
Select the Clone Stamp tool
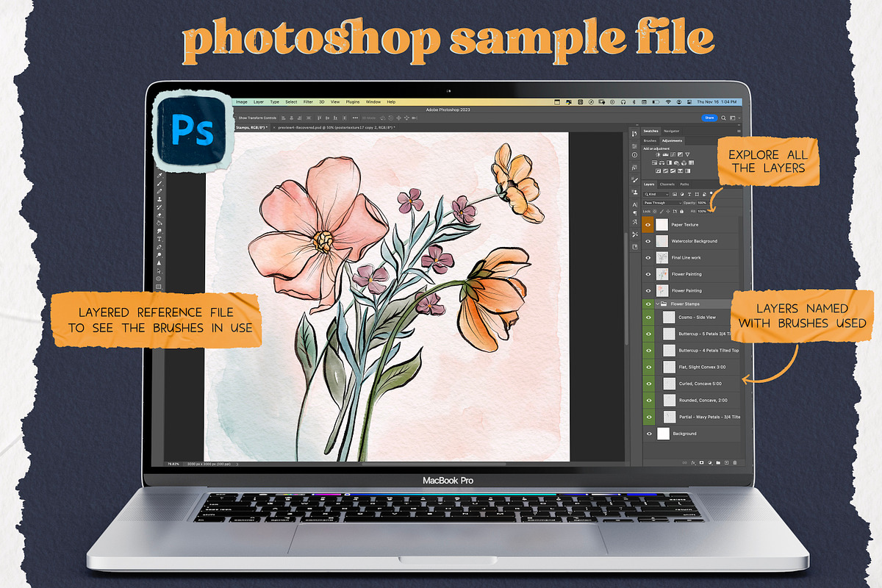click(159, 199)
